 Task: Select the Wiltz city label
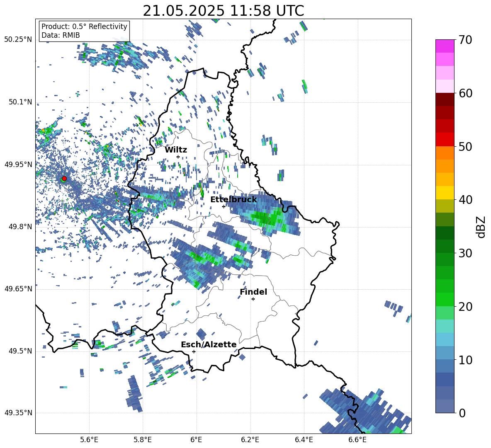[x=176, y=150]
